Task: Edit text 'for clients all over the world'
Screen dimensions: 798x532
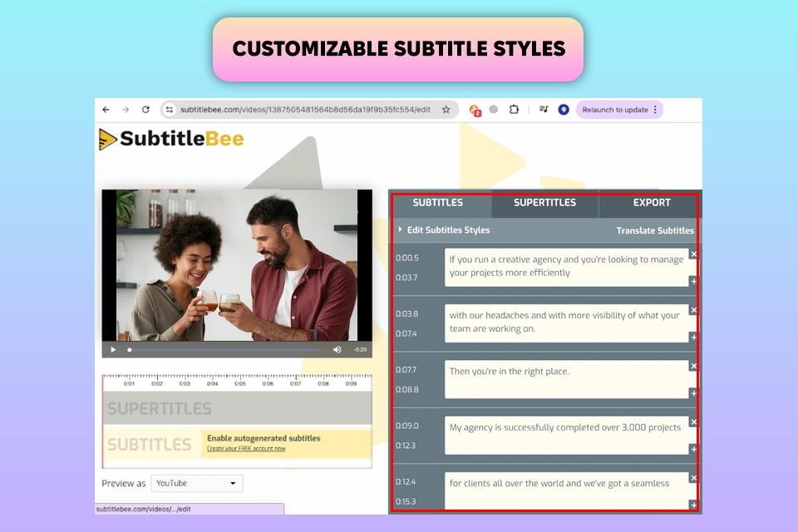Action: click(566, 490)
